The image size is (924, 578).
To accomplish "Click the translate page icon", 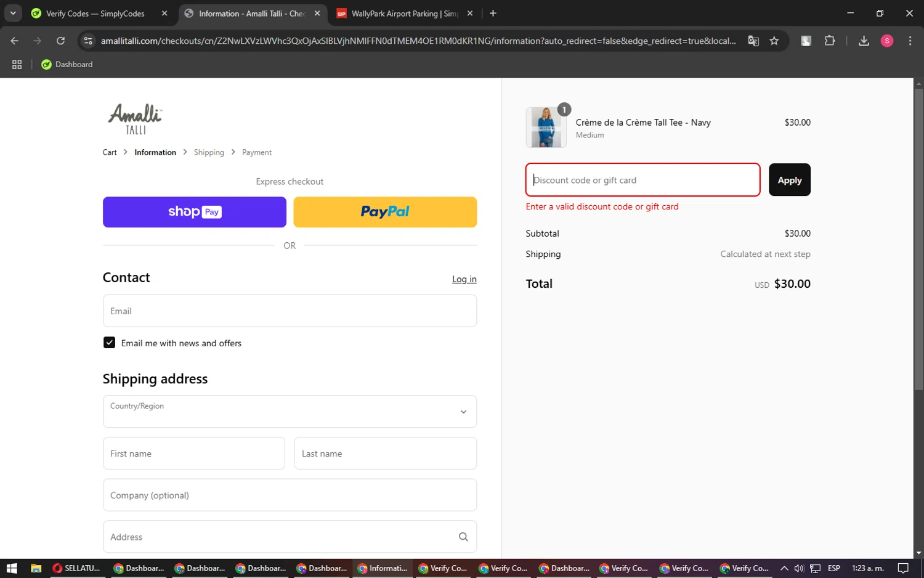I will [x=753, y=41].
